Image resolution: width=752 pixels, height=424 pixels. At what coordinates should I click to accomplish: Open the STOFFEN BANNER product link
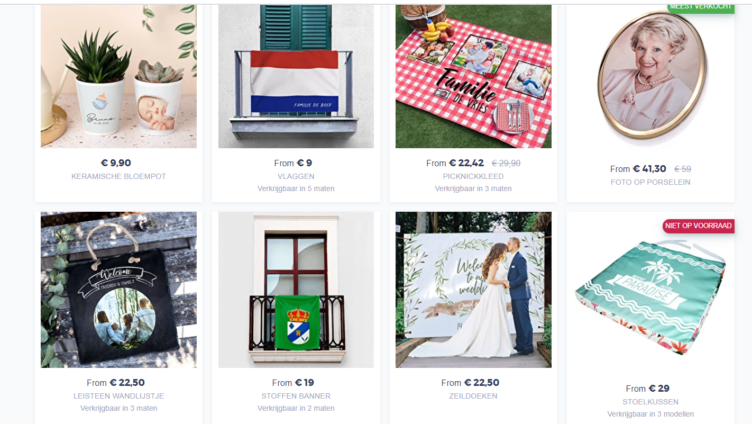[x=296, y=396]
